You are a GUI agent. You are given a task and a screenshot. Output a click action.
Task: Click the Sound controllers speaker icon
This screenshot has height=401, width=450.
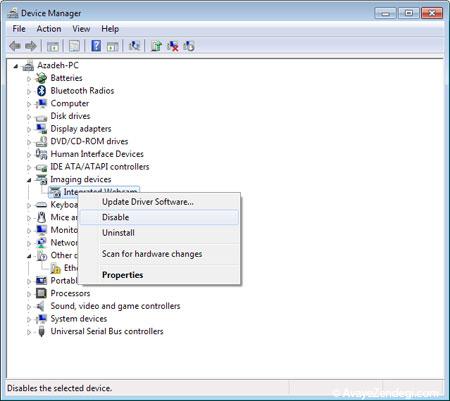coord(41,306)
